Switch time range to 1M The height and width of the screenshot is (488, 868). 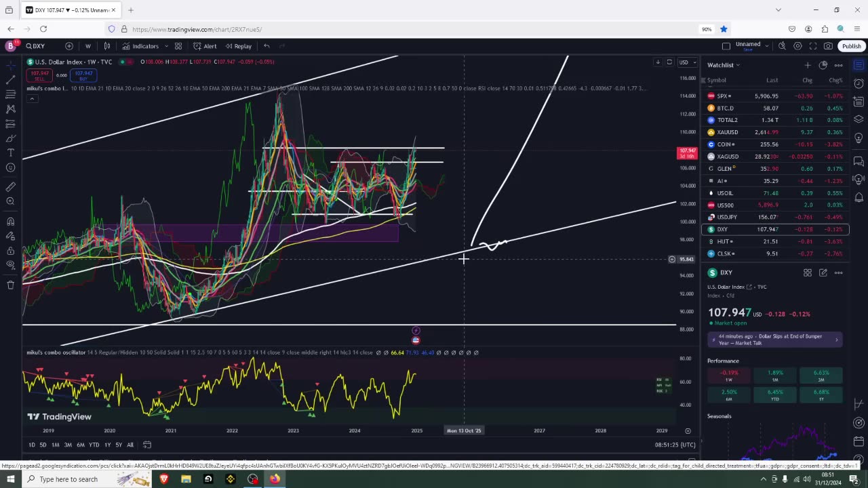tap(55, 445)
